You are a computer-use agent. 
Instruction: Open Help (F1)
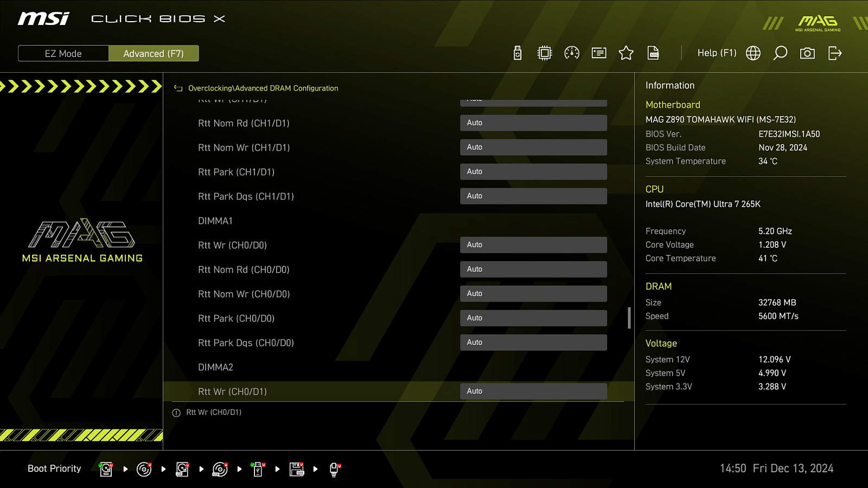click(x=717, y=53)
